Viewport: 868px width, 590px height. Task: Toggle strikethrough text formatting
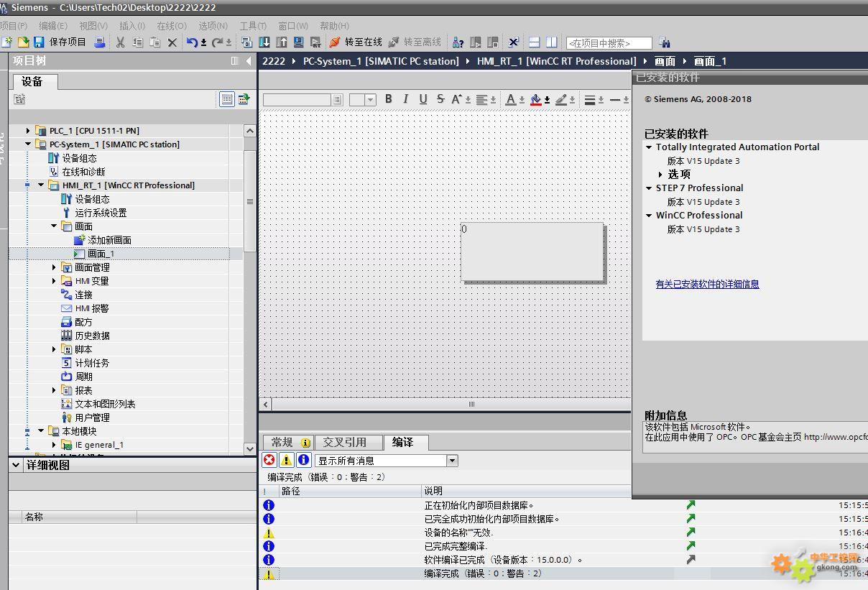(x=440, y=99)
